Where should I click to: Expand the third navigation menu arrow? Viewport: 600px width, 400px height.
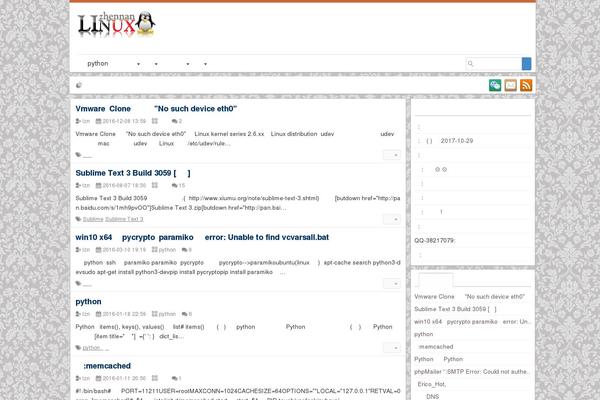(188, 64)
